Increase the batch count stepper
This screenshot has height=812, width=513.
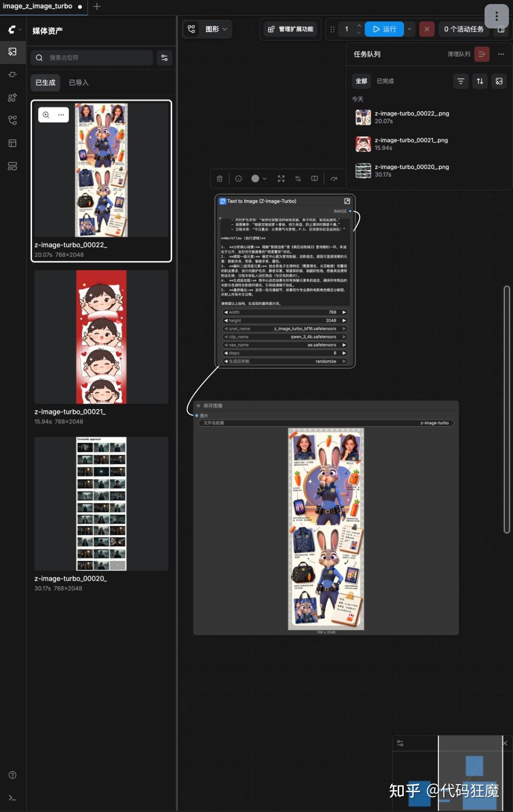point(359,25)
